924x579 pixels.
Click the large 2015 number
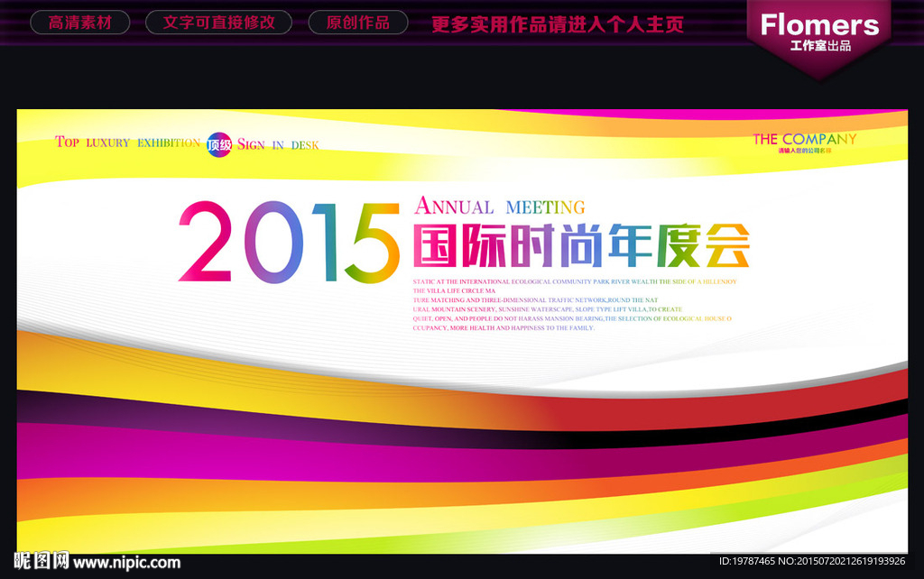(289, 243)
